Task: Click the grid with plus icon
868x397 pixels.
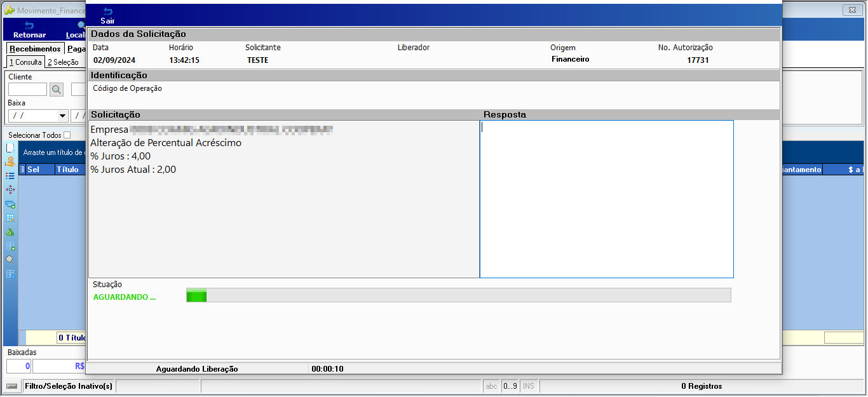Action: point(10,246)
